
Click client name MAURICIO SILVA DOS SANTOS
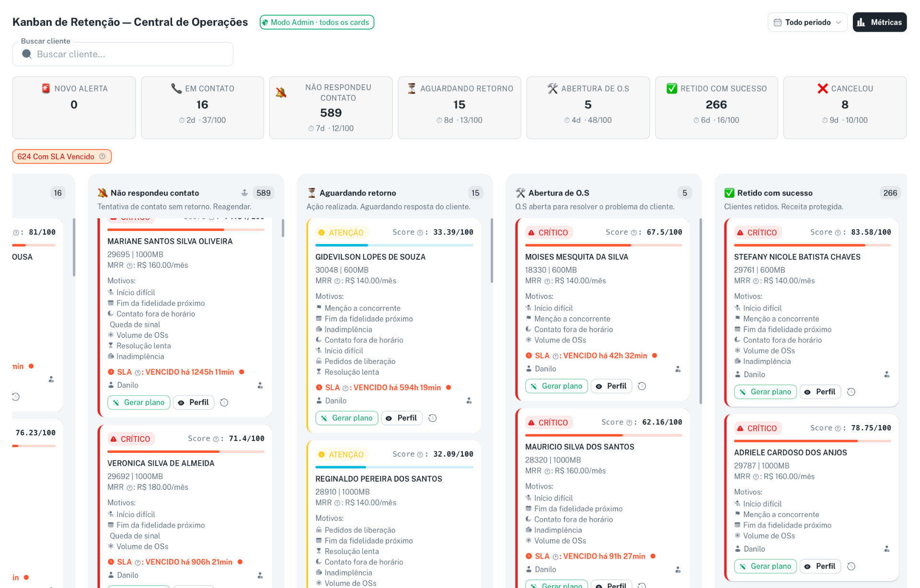point(579,447)
